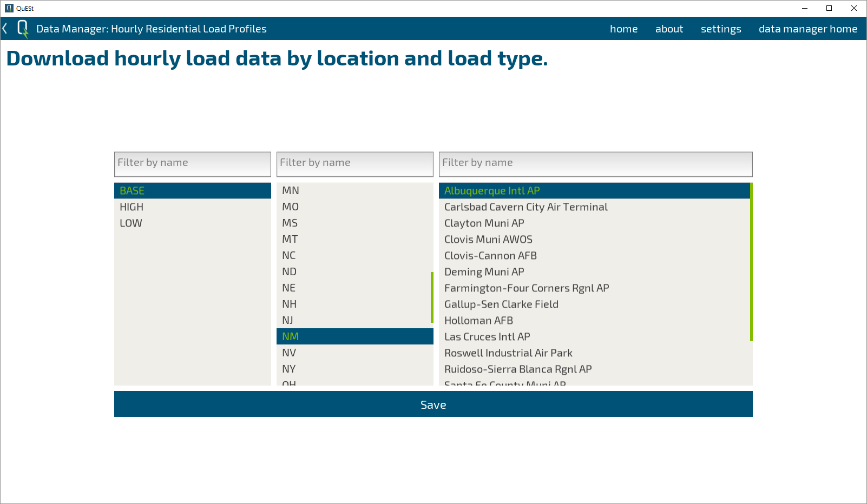Open the settings menu

pyautogui.click(x=721, y=29)
